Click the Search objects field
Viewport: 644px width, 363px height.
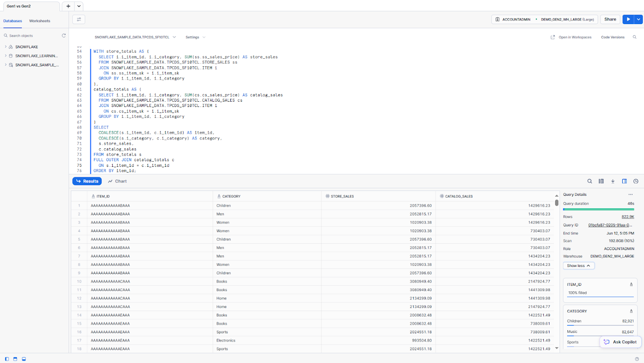tap(34, 36)
